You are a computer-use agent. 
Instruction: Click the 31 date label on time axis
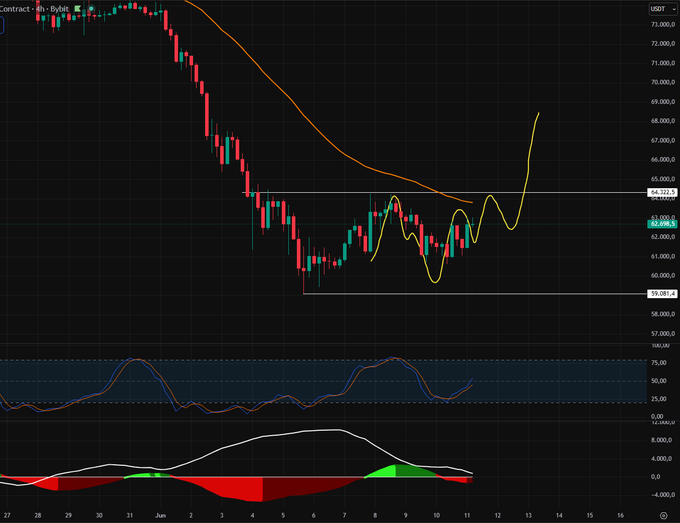[129, 515]
